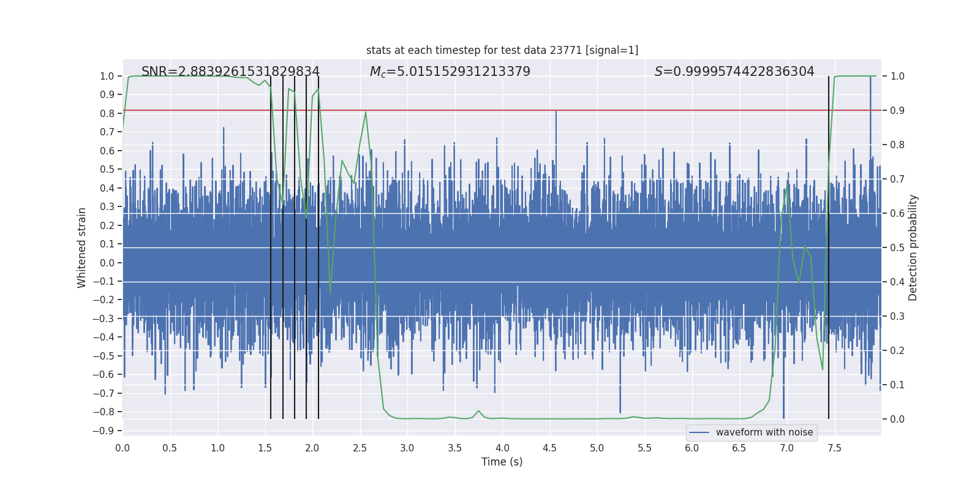Screen dimensions: 980x490
Task: Select the Time axis tick label 3.0
Action: pyautogui.click(x=407, y=448)
